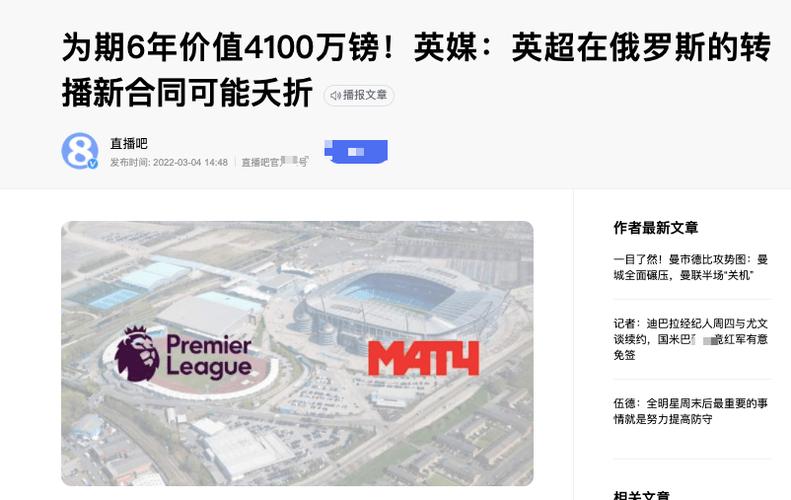This screenshot has width=791, height=500.
Task: Click the 播报文章 text label
Action: point(365,95)
